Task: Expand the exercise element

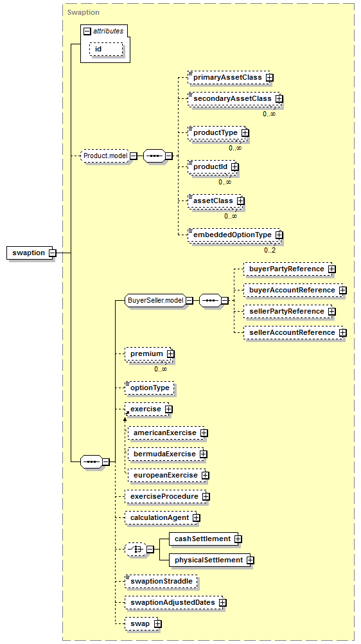Action: click(x=169, y=409)
